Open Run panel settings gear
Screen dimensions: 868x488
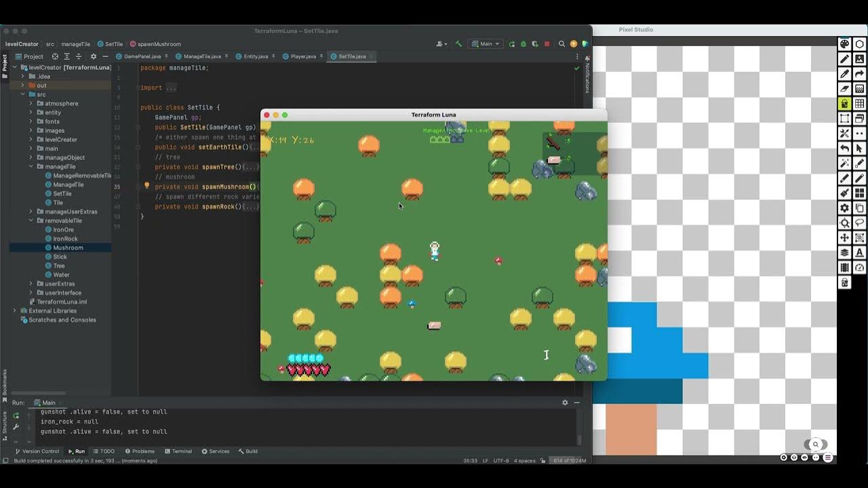pyautogui.click(x=565, y=403)
